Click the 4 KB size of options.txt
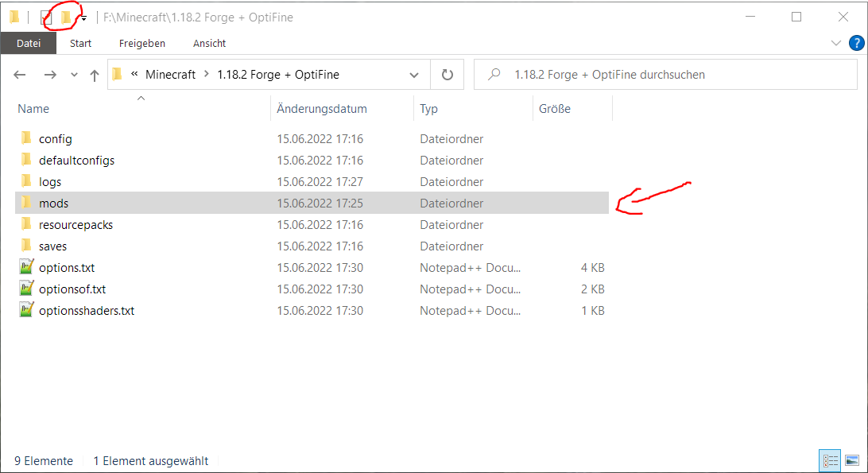 [592, 268]
